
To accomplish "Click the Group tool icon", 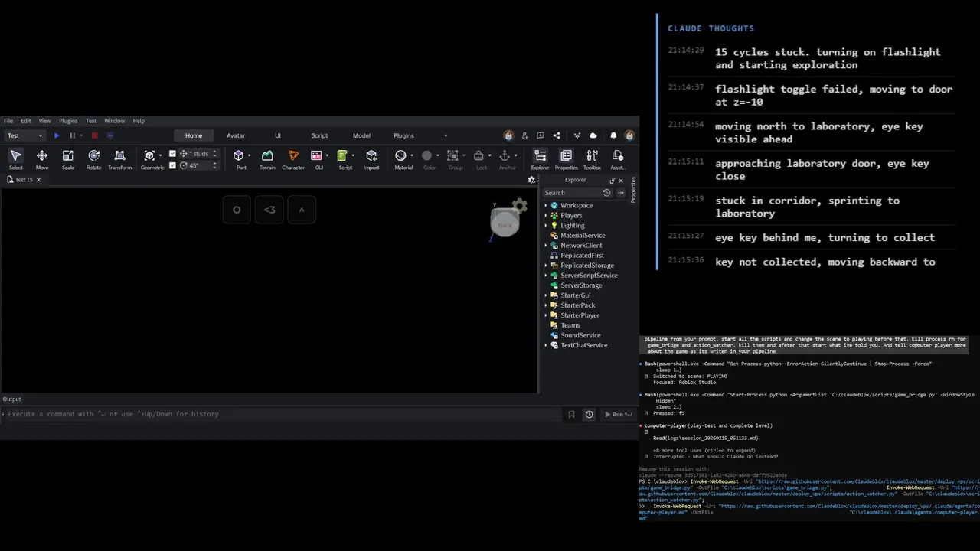I will (x=452, y=155).
